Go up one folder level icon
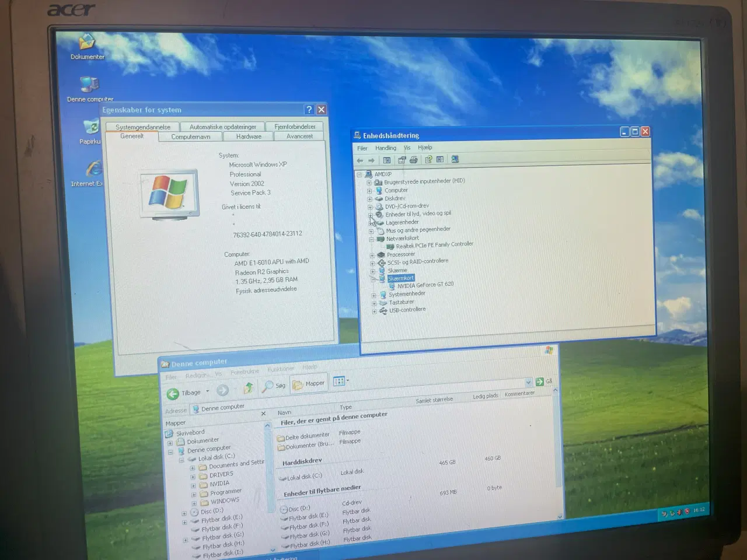Image resolution: width=747 pixels, height=560 pixels. click(x=248, y=388)
